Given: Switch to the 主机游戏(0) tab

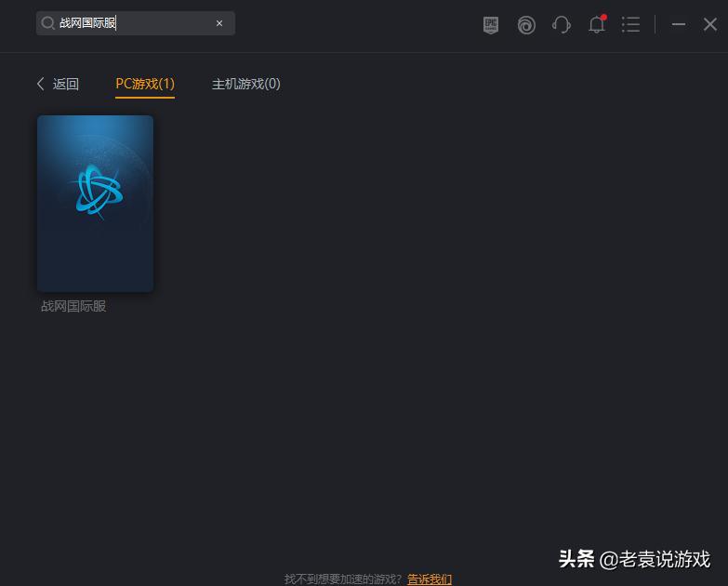Looking at the screenshot, I should click(246, 84).
